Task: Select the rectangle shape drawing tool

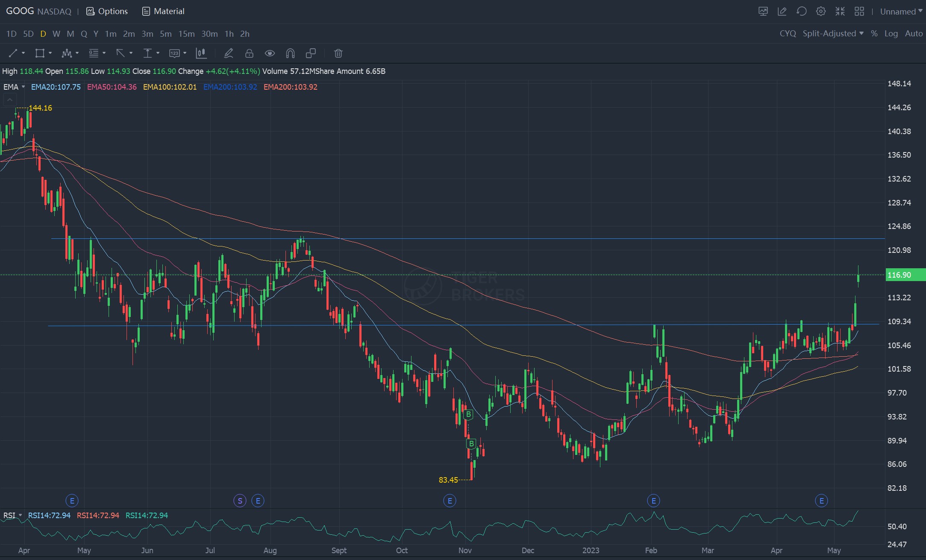Action: [x=40, y=53]
